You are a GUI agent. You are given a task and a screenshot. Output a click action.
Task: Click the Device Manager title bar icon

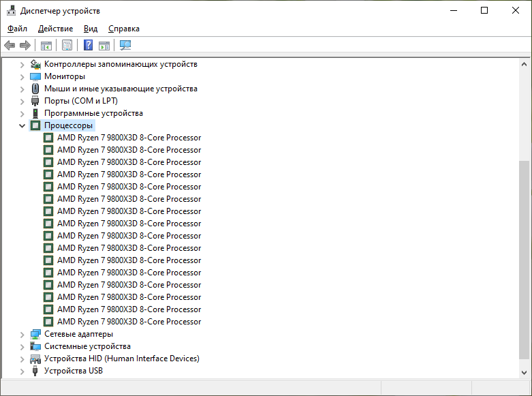pos(11,10)
